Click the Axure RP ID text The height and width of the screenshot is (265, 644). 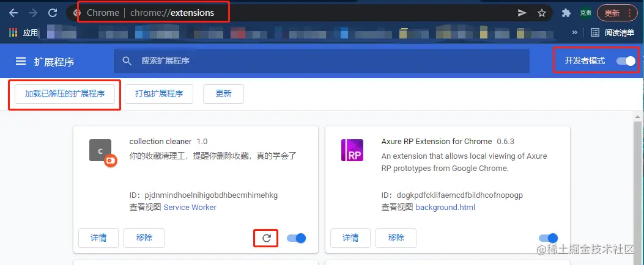point(452,195)
